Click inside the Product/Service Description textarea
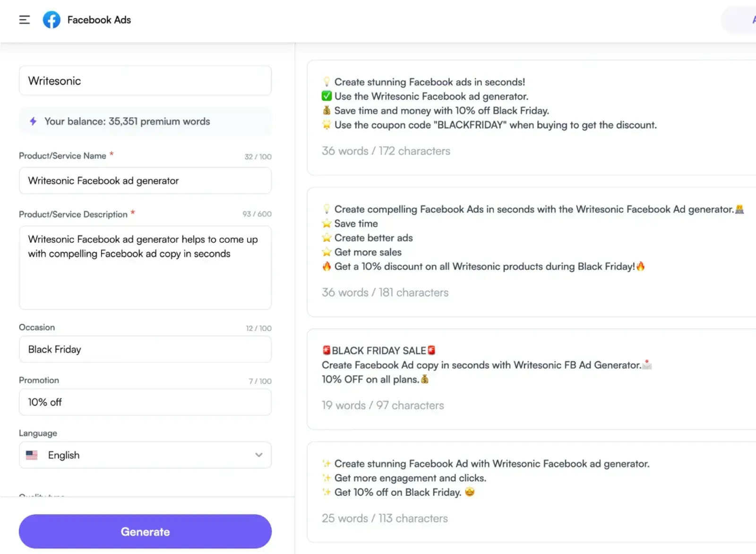This screenshot has height=554, width=756. coord(145,268)
